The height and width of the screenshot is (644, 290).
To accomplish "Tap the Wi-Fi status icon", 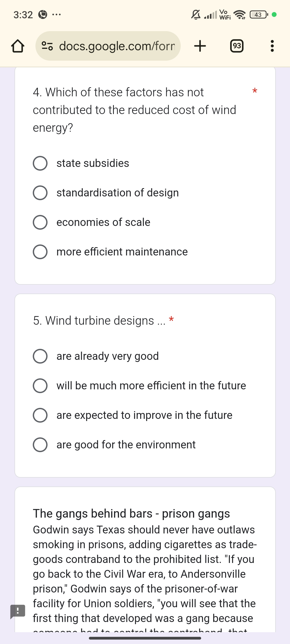I will 239,14.
